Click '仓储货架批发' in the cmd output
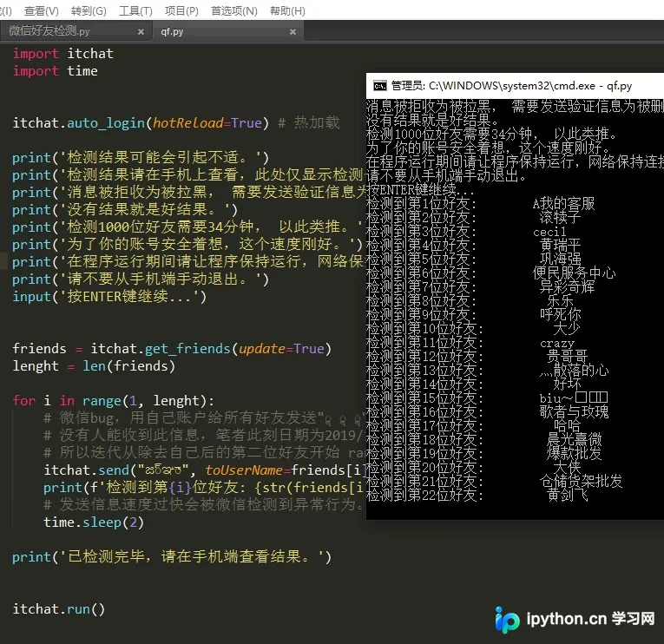The width and height of the screenshot is (664, 644). click(x=581, y=481)
